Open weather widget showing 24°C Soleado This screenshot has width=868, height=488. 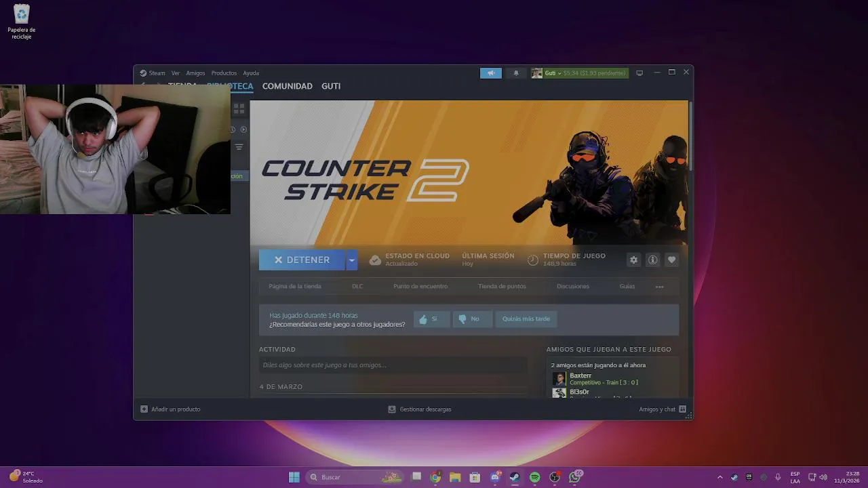[26, 477]
